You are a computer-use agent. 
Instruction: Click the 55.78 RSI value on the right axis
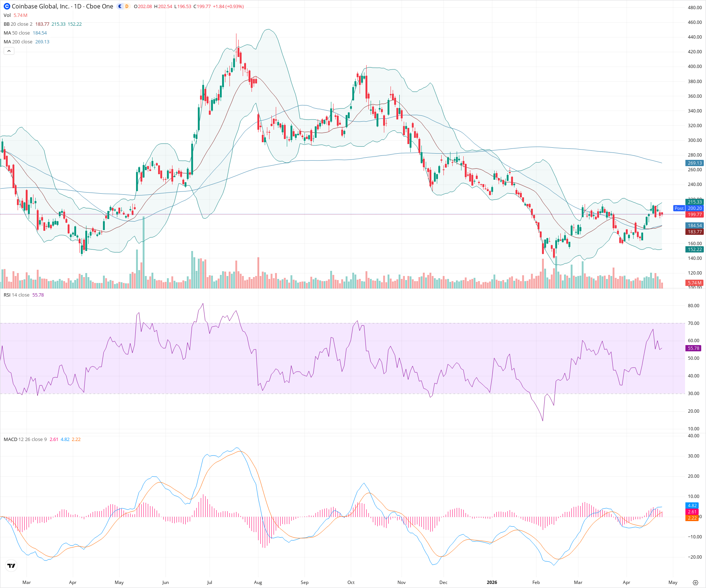693,348
